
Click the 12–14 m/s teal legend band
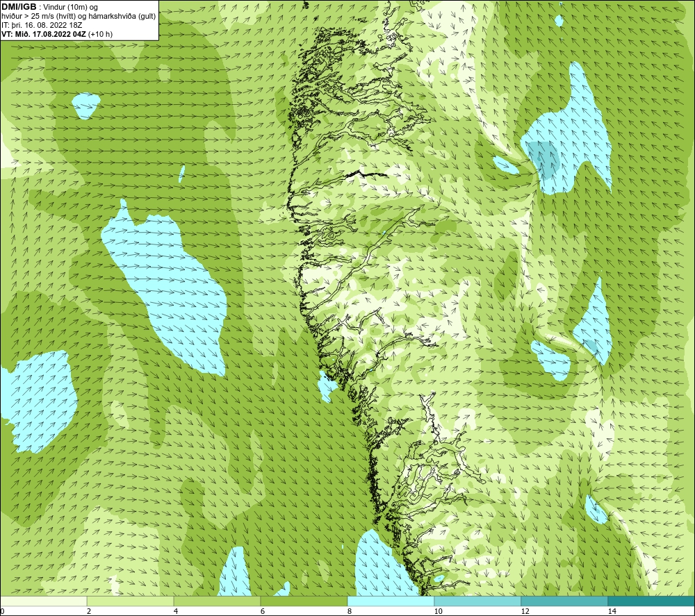coord(564,601)
